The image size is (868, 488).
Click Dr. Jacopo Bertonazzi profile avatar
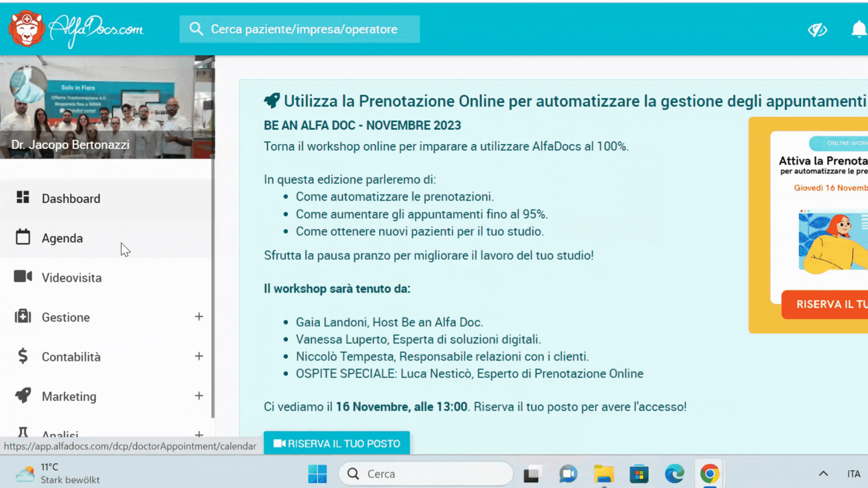[x=28, y=85]
